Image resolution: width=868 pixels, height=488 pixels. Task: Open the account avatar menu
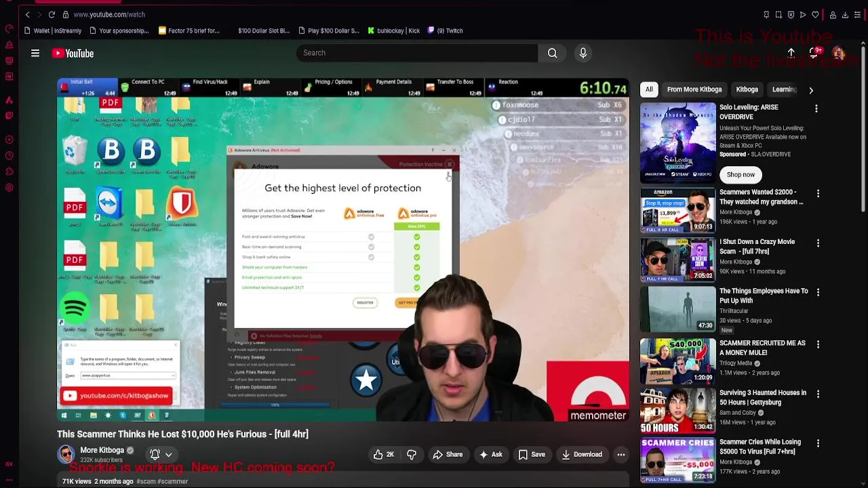[x=839, y=54]
